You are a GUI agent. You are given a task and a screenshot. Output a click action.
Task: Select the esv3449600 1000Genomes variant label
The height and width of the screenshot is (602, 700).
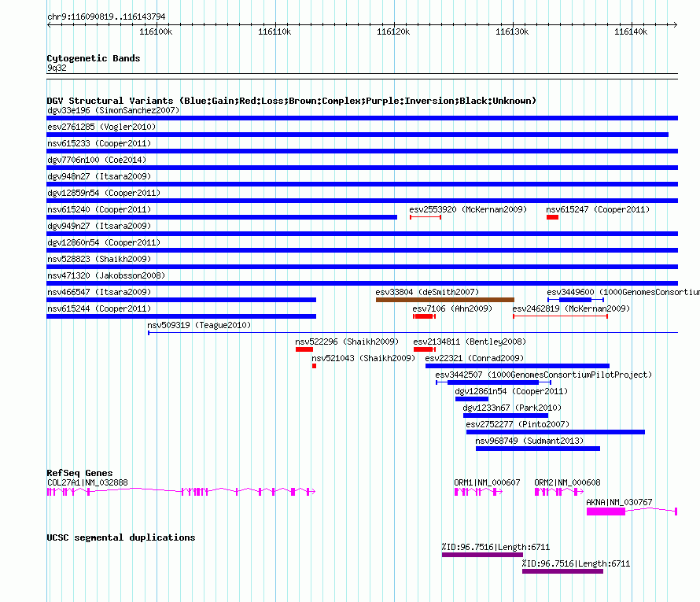coord(623,292)
